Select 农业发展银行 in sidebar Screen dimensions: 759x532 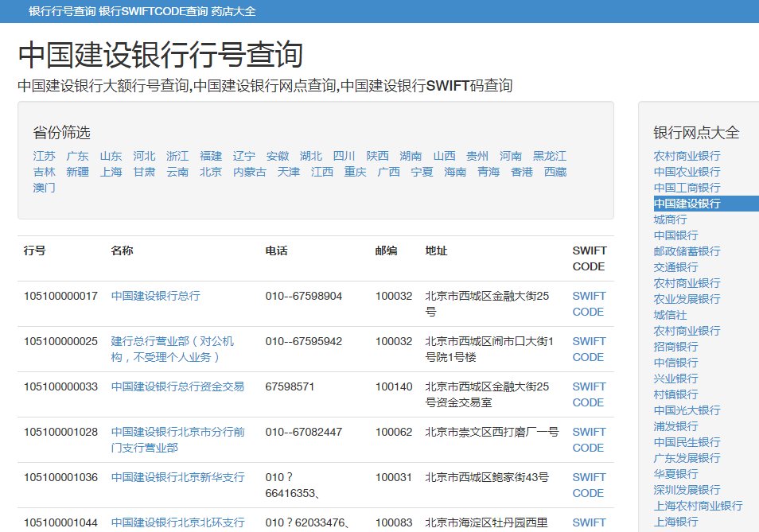[687, 299]
